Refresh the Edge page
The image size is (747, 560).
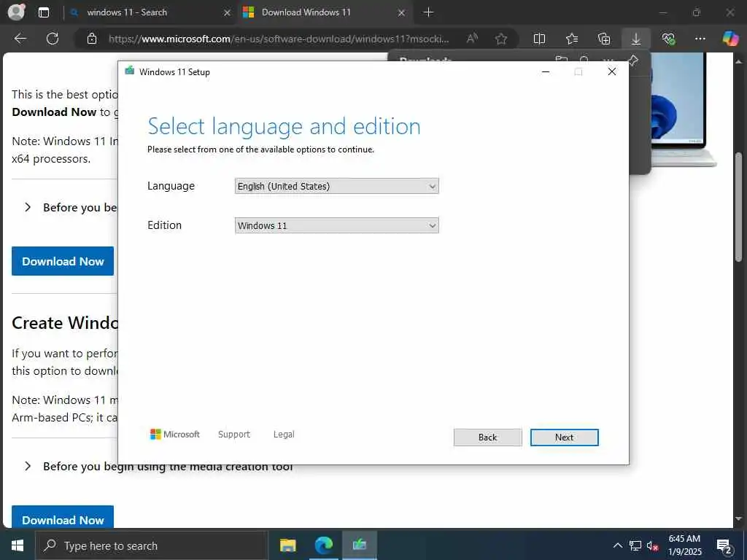(53, 39)
